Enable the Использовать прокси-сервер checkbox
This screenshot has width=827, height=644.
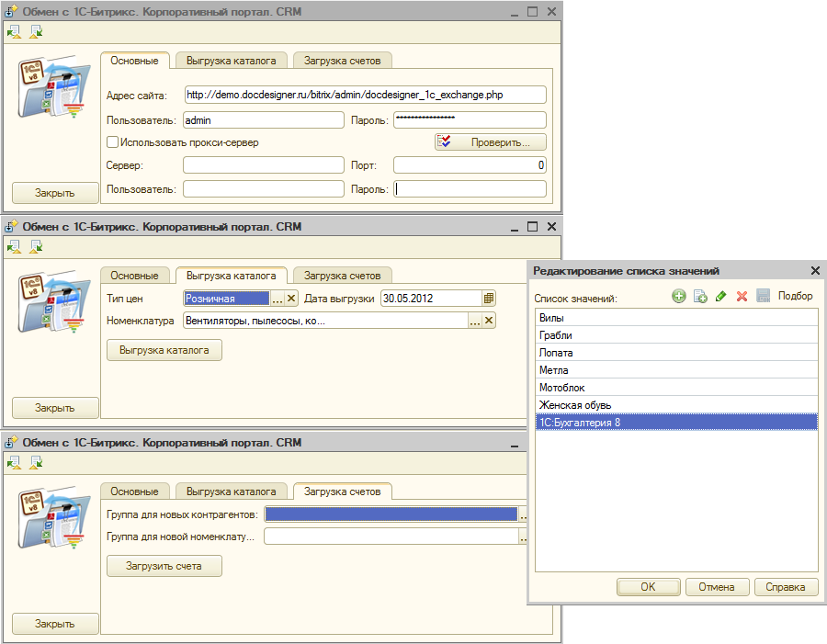point(112,141)
